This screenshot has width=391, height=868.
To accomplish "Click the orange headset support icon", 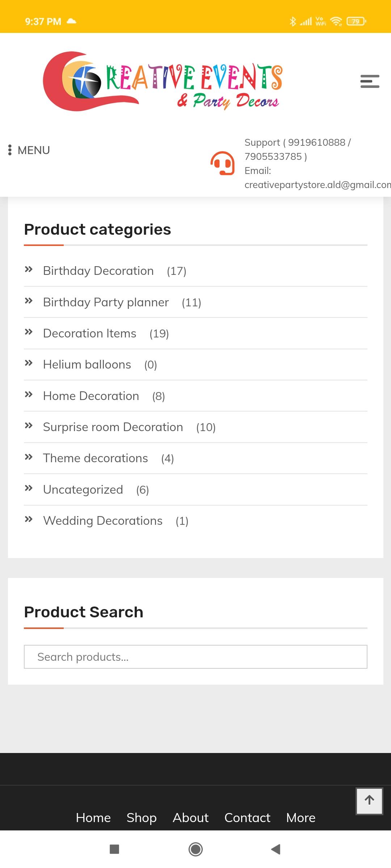I will point(223,163).
